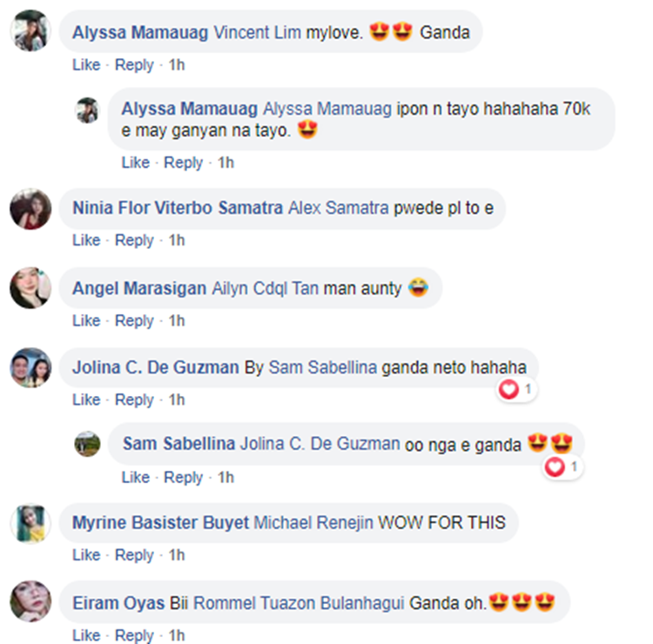This screenshot has height=644, width=653.
Task: Open heart reaction on Jolina's comment
Action: click(x=516, y=390)
